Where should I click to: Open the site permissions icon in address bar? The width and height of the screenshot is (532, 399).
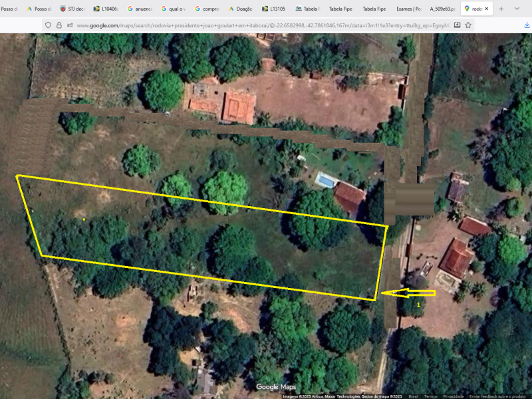70,25
